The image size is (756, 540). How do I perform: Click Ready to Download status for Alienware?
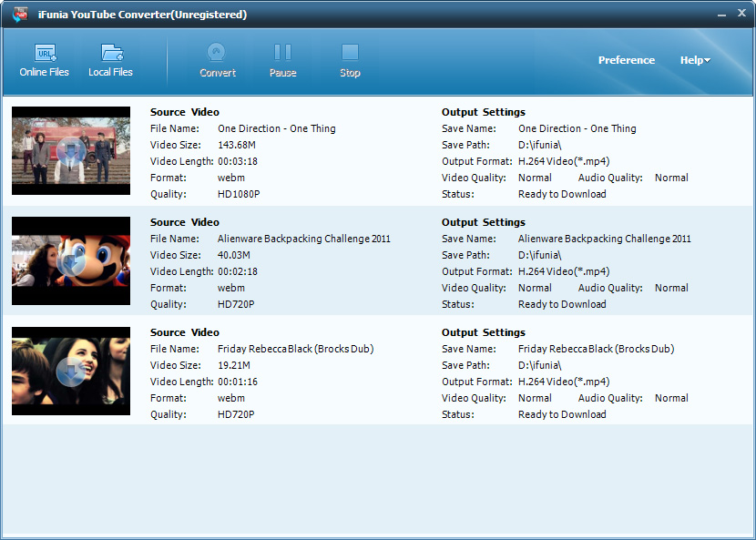(x=562, y=304)
